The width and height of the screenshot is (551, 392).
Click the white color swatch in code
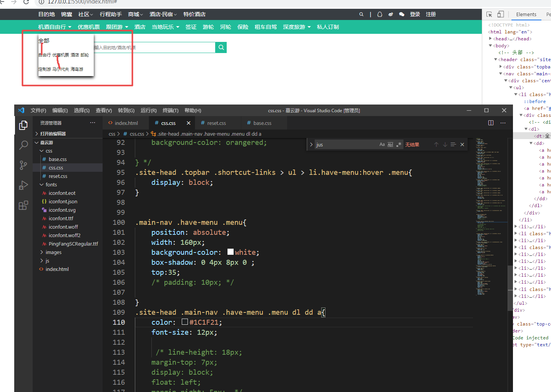231,252
